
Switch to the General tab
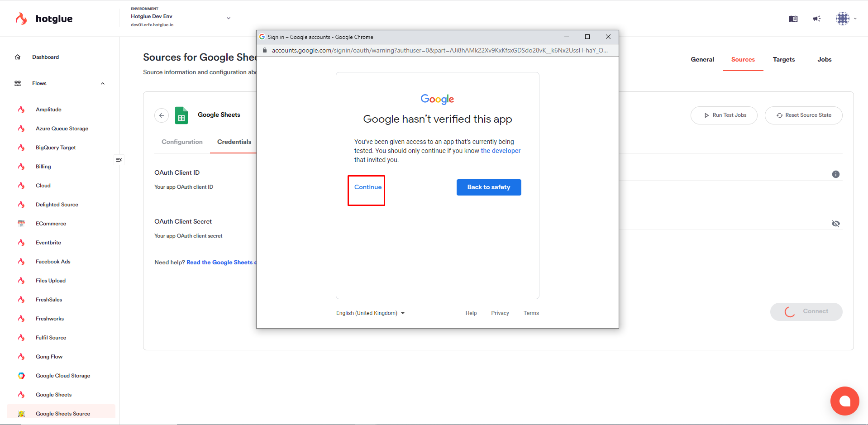click(702, 59)
